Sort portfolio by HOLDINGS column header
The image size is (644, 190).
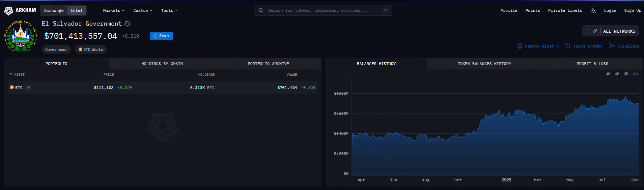coord(206,74)
